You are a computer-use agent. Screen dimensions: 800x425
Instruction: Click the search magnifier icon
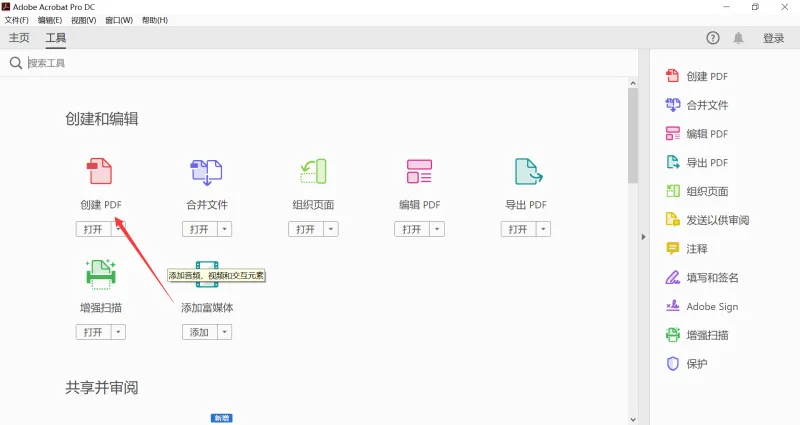point(16,63)
